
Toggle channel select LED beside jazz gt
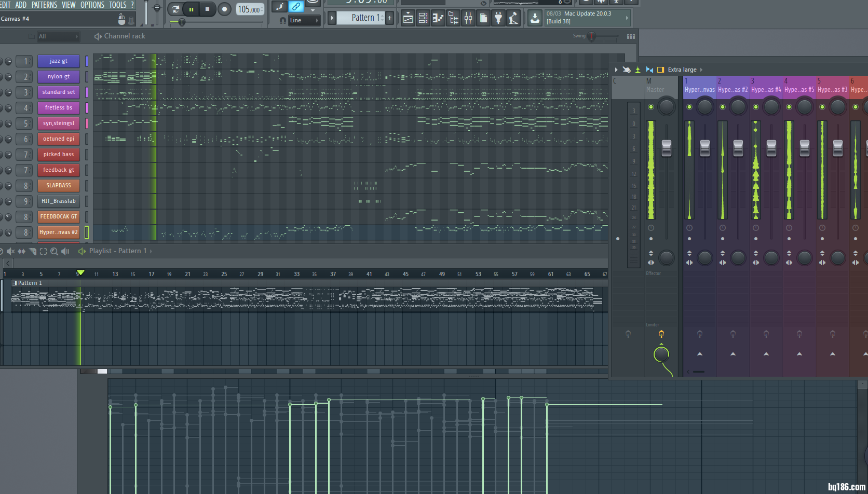click(87, 61)
